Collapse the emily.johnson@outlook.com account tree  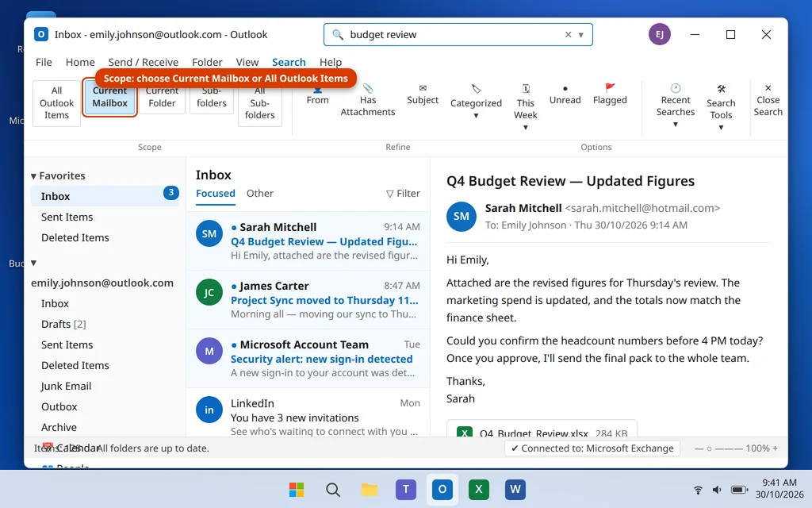[x=33, y=263]
